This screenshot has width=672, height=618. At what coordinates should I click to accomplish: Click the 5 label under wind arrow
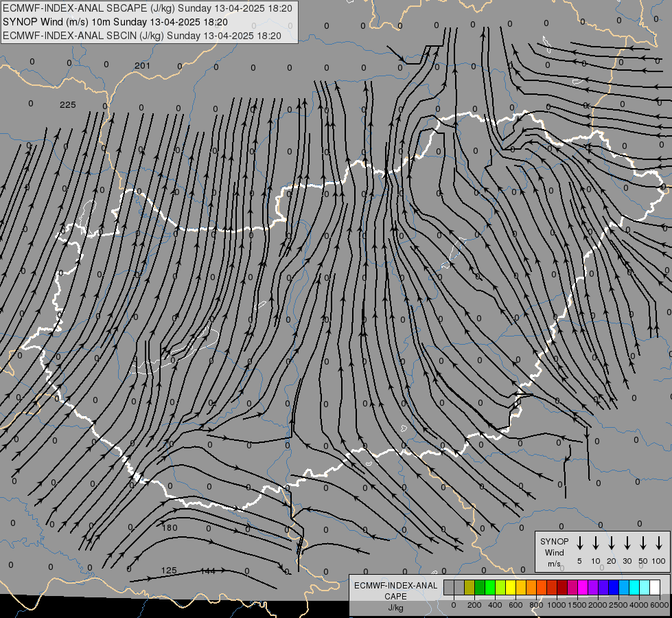point(579,561)
